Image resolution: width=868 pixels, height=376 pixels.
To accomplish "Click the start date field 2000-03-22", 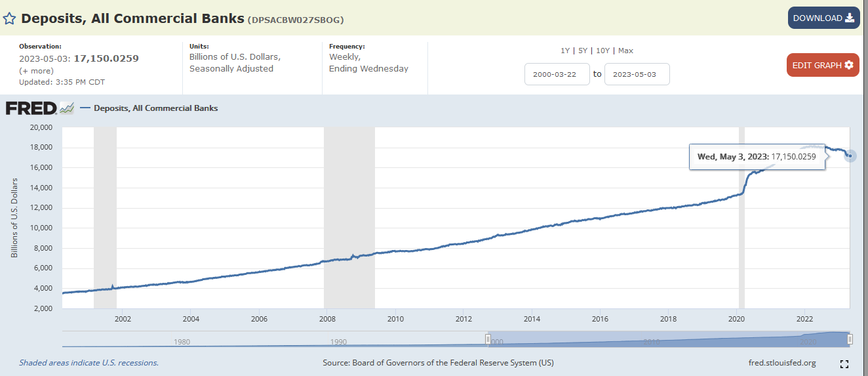I will tap(557, 74).
